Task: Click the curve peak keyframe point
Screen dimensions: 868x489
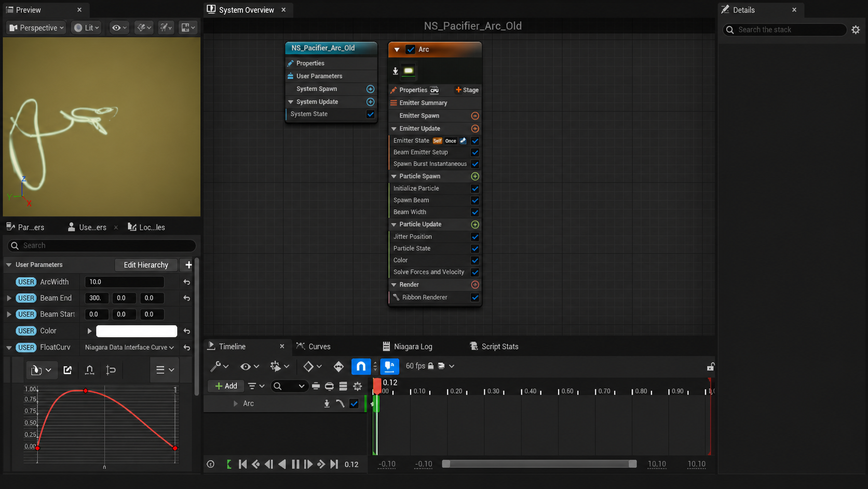Action: point(86,390)
